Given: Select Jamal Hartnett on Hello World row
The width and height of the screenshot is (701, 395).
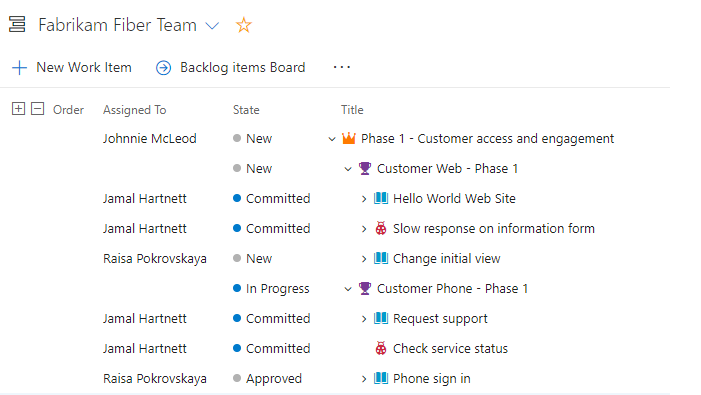Looking at the screenshot, I should [x=145, y=198].
